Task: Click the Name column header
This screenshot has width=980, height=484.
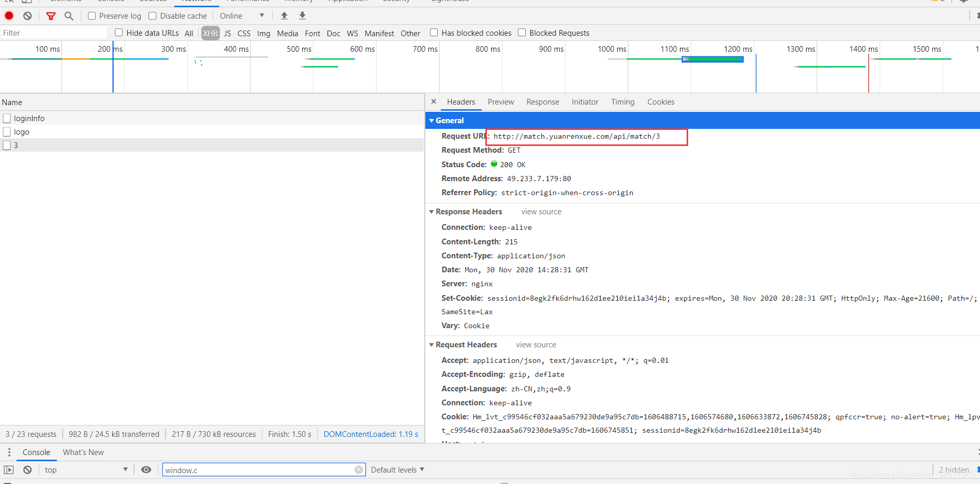Action: coord(212,102)
